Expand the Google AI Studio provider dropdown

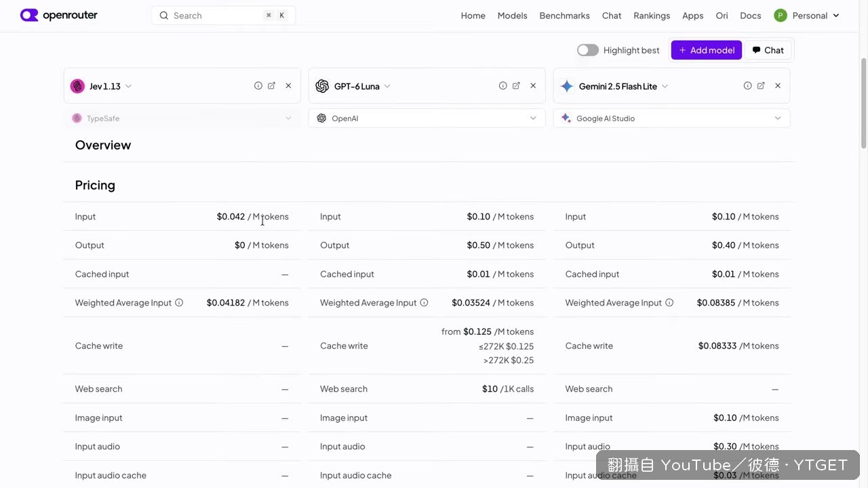click(x=671, y=119)
